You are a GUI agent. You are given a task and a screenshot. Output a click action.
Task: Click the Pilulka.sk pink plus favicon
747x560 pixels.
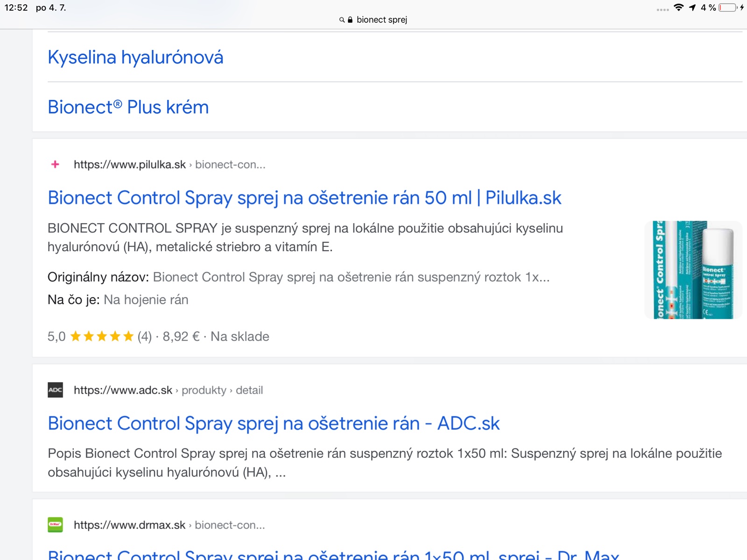(x=55, y=164)
